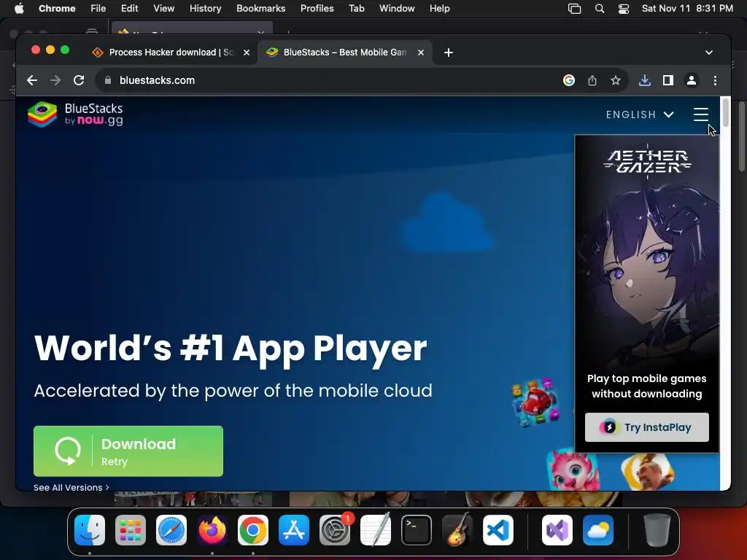Open the BlueStacks hamburger menu
Viewport: 747px width, 560px height.
tap(701, 114)
